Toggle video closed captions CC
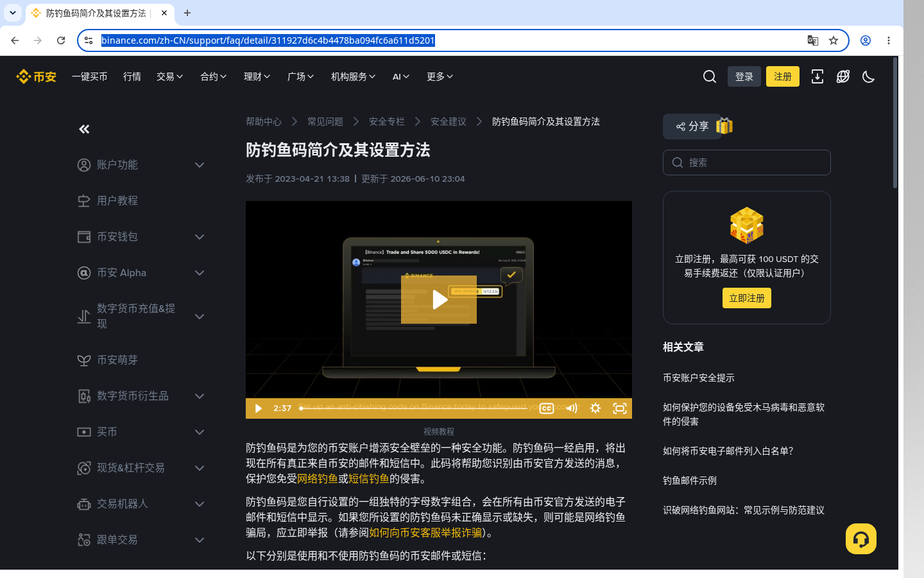This screenshot has width=924, height=578. pos(547,408)
